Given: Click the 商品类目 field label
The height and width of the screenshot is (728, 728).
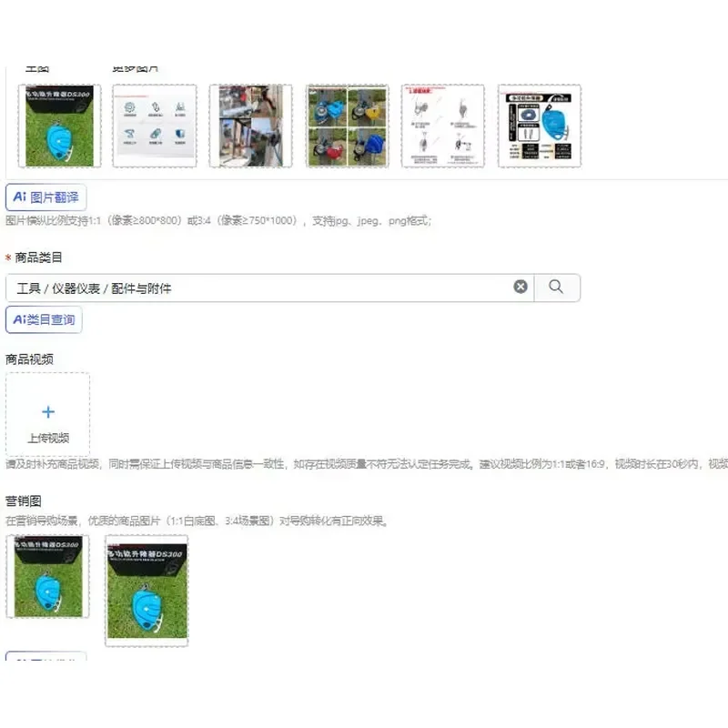Looking at the screenshot, I should [x=38, y=258].
